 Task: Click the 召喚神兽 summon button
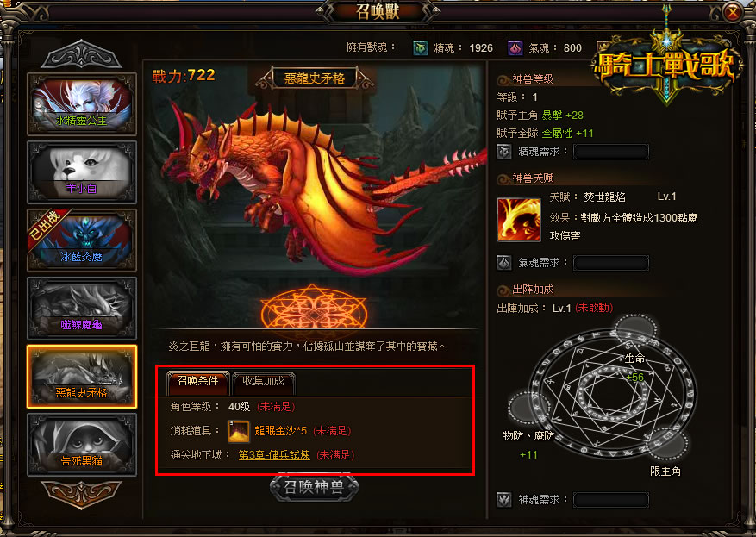pyautogui.click(x=314, y=487)
